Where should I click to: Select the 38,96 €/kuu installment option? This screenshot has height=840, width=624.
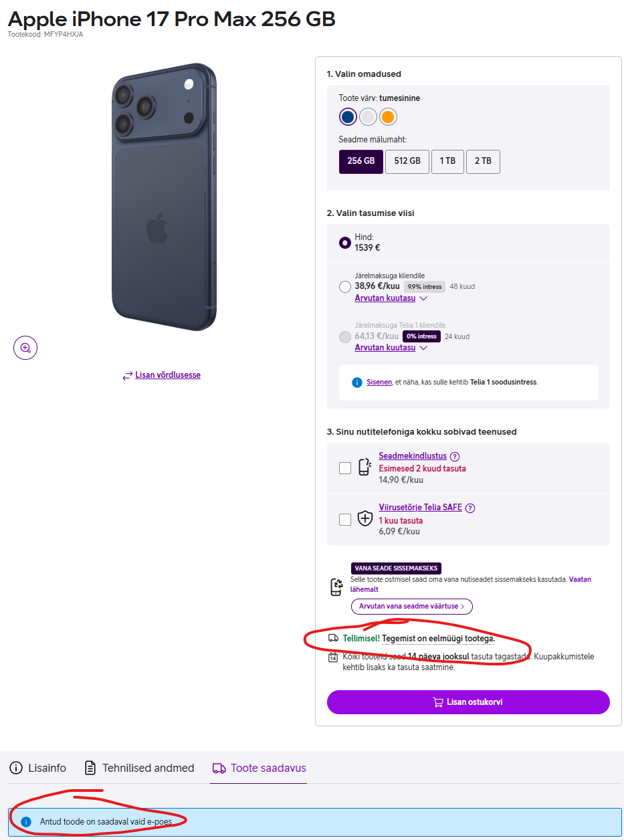[x=345, y=287]
